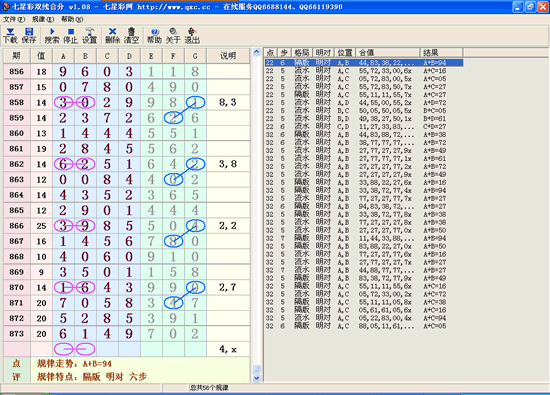550x395 pixels.
Task: Click the 帮助 help toolbar icon
Action: tap(154, 36)
